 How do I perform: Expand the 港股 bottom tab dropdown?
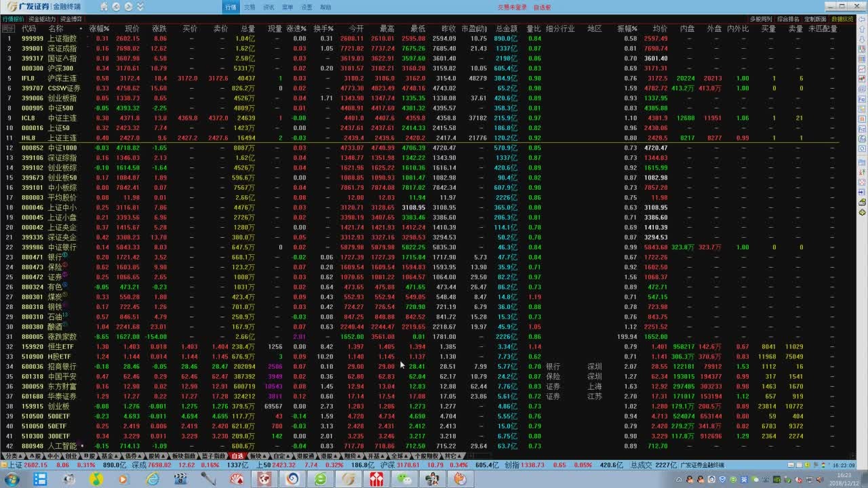pyautogui.click(x=334, y=456)
